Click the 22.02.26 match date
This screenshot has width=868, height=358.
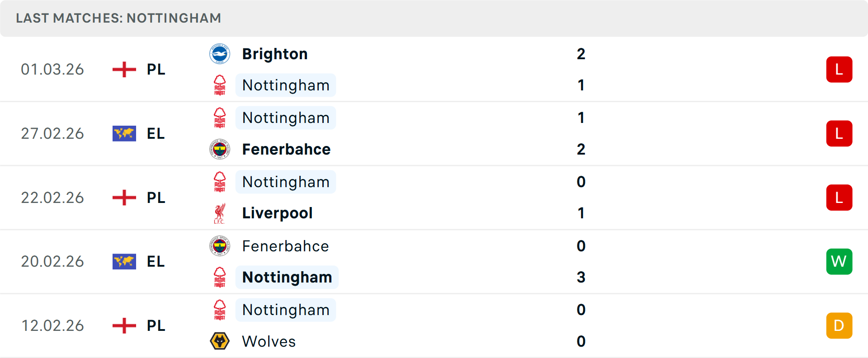[x=52, y=198]
